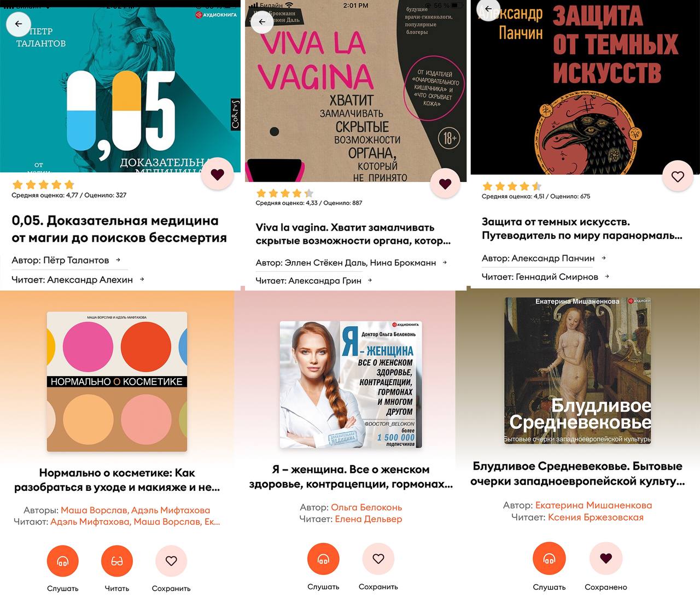The width and height of the screenshot is (700, 599).
Task: Save Я – женщина to favorites
Action: pyautogui.click(x=378, y=559)
